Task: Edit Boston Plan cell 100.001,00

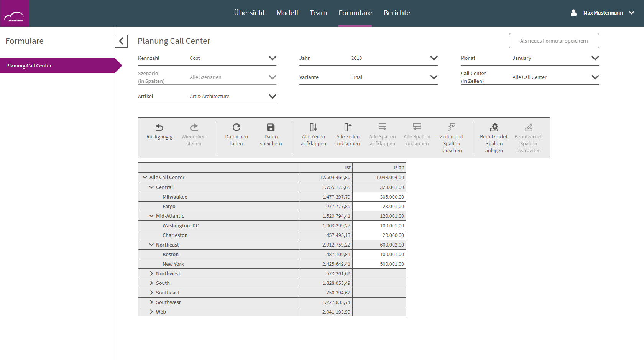Action: [379, 254]
